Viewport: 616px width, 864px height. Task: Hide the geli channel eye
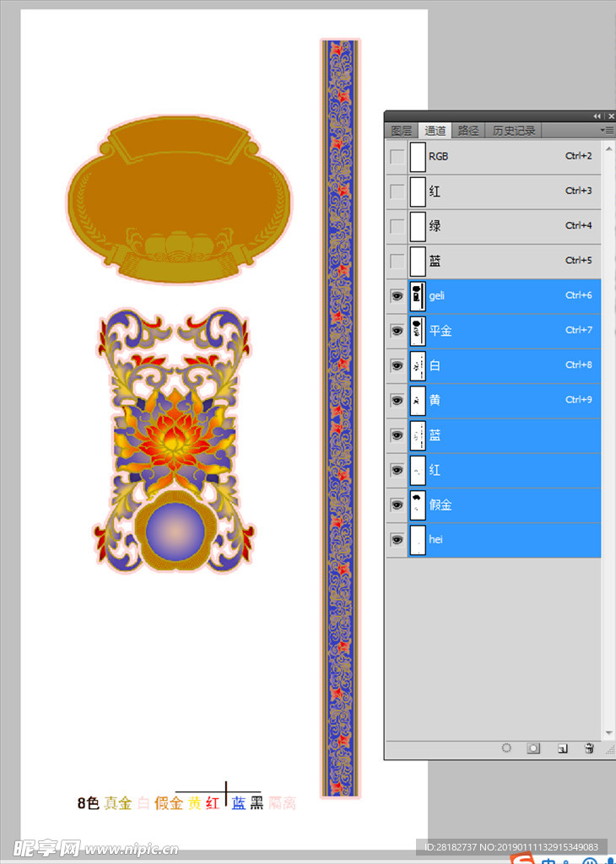pyautogui.click(x=397, y=296)
